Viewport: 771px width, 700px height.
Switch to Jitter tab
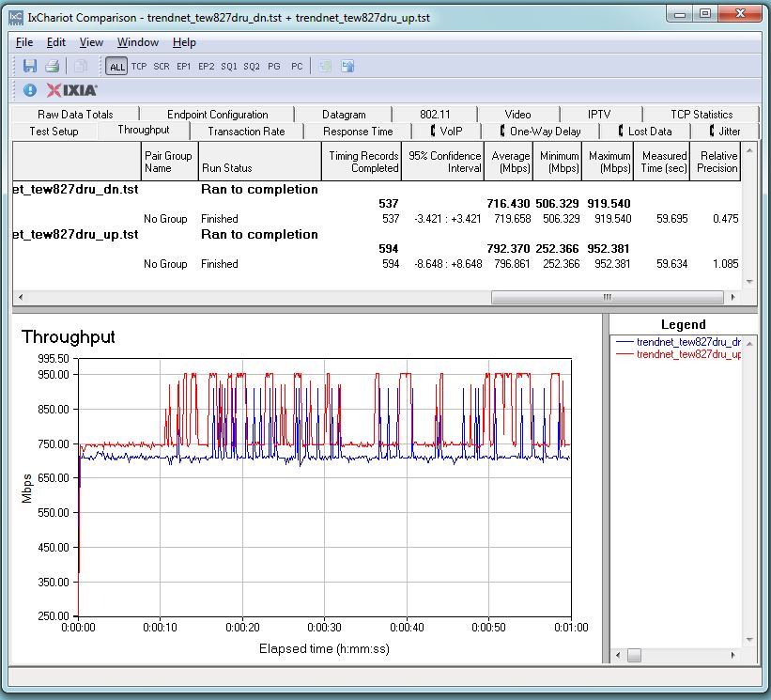tap(725, 132)
